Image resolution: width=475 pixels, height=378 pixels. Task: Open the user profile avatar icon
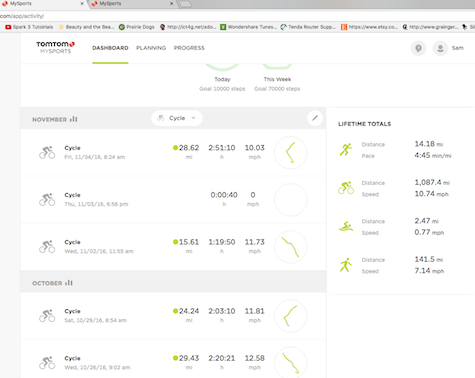pyautogui.click(x=440, y=48)
